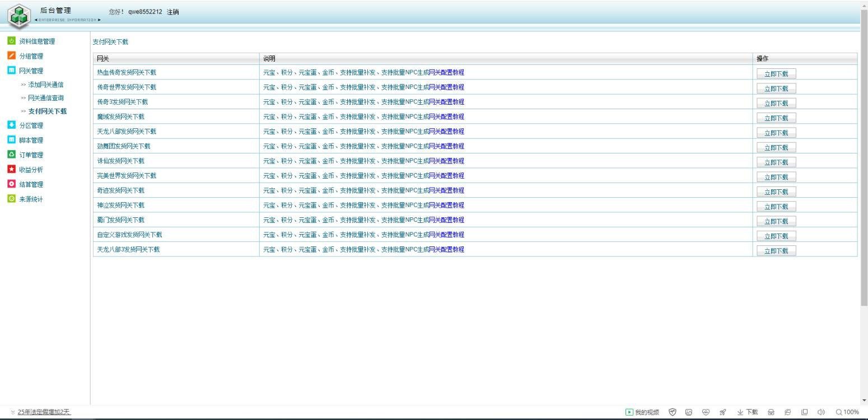Click 立即下载 for 劲舞团发货网关下载
Viewport: 868px width, 420px height.
776,147
